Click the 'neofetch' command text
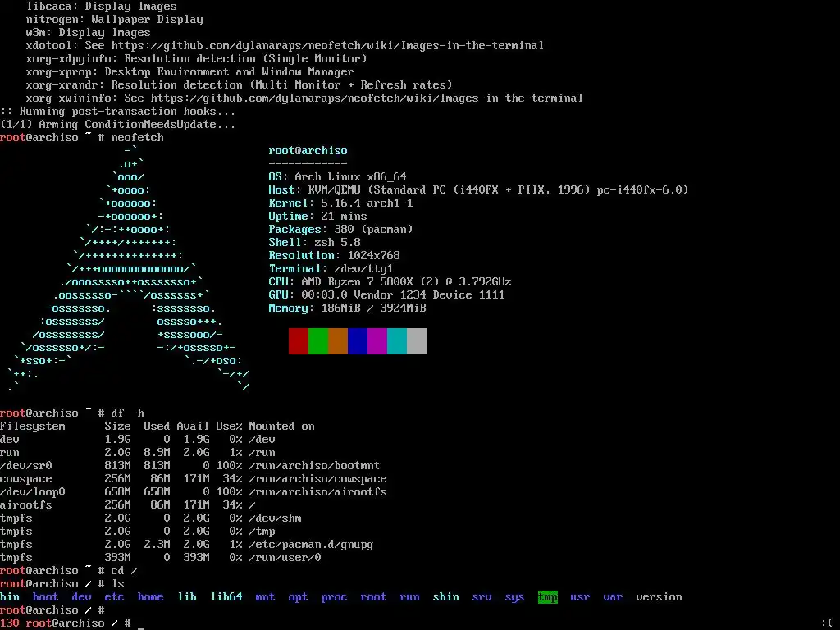This screenshot has width=840, height=630. click(138, 138)
